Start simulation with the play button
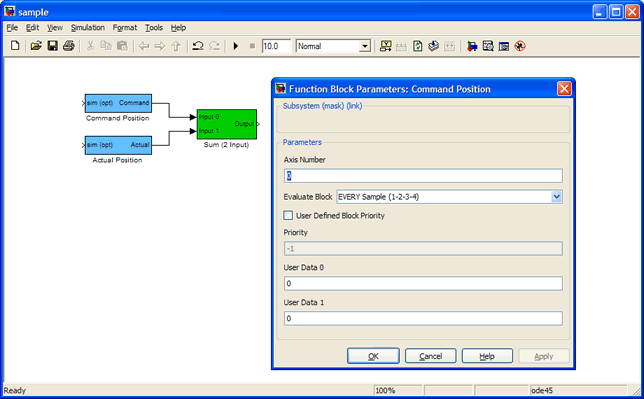 pos(236,46)
